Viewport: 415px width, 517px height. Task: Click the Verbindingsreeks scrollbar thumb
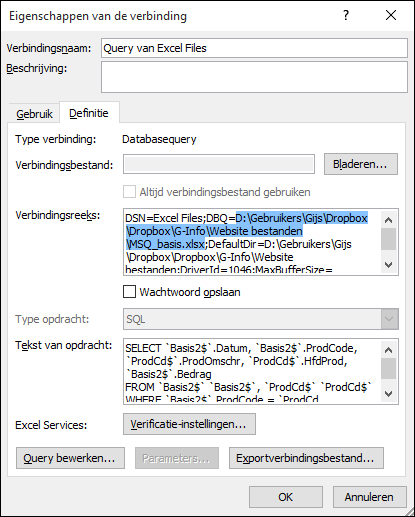click(x=388, y=239)
